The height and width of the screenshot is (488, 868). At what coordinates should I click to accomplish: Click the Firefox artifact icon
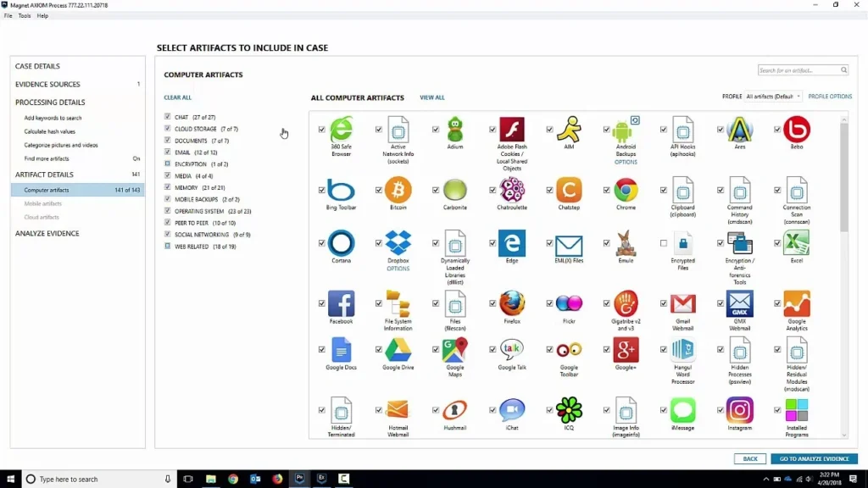point(512,303)
